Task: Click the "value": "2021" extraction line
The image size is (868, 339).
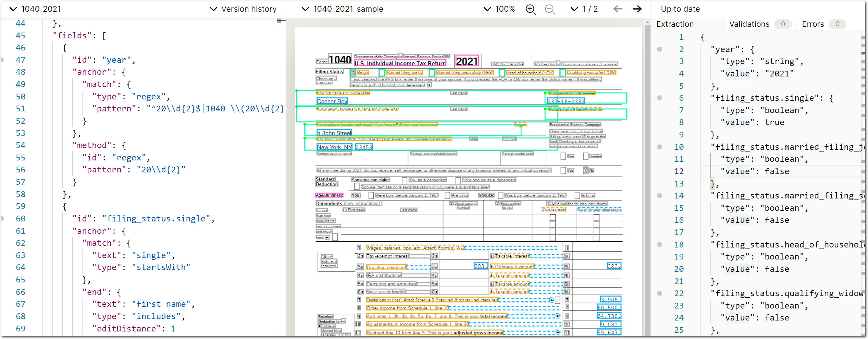Action: (x=757, y=74)
